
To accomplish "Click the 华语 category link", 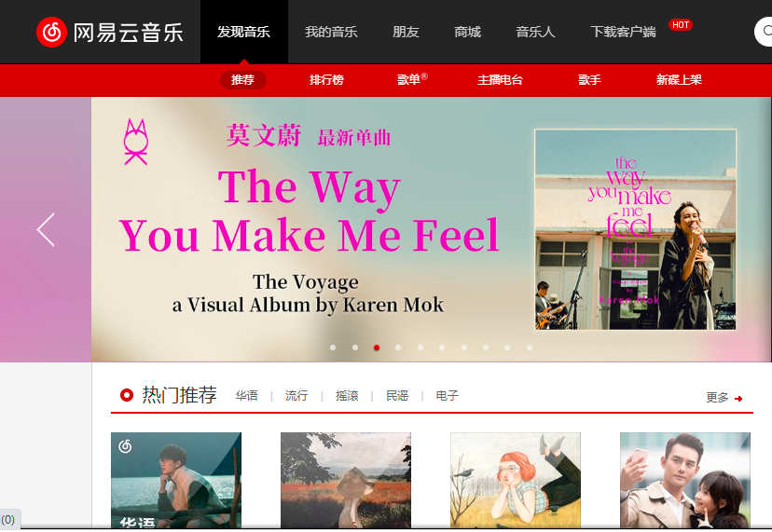I will point(246,396).
